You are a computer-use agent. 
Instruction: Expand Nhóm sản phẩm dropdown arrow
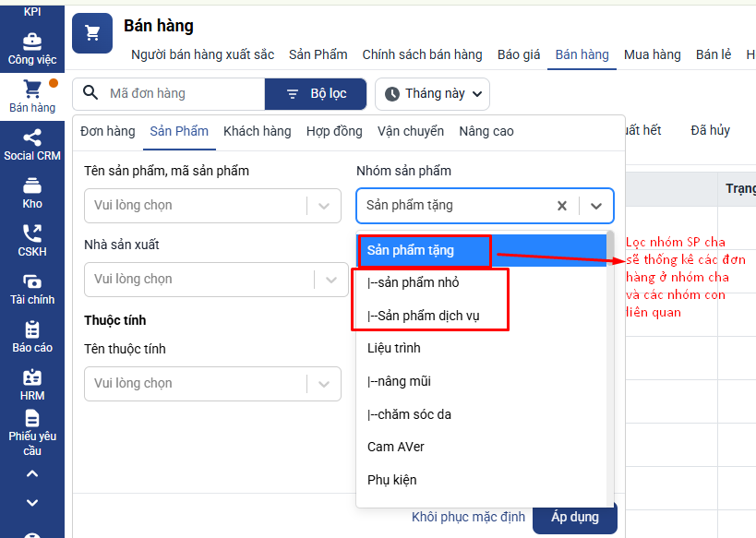[x=596, y=206]
